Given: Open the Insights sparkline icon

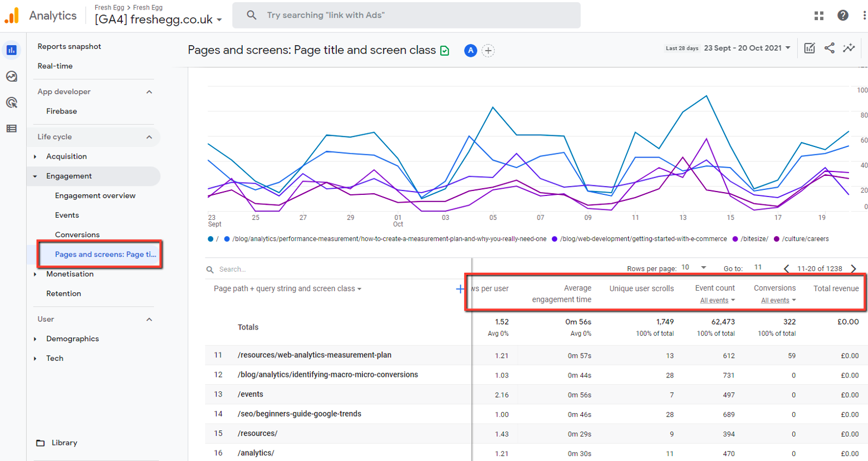Looking at the screenshot, I should click(x=849, y=48).
